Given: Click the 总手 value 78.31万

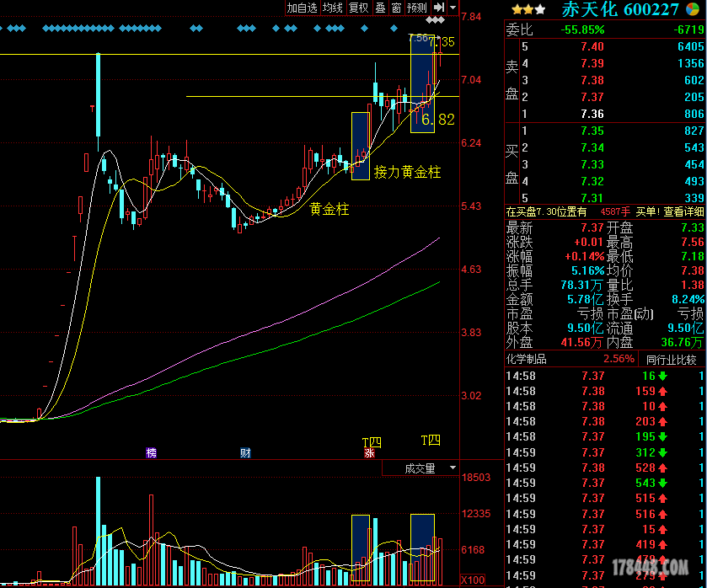Looking at the screenshot, I should [581, 285].
